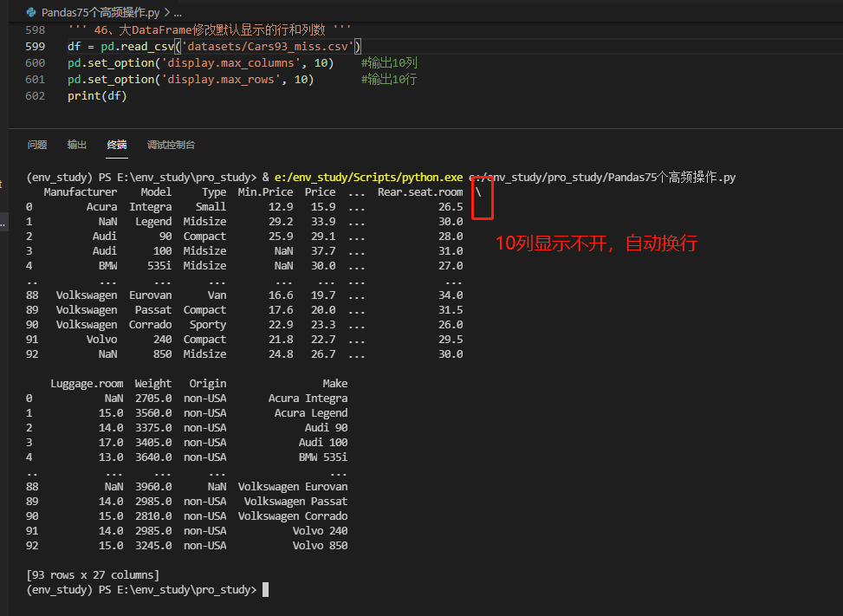Click the 2705.0 weight value
843x616 pixels.
153,399
